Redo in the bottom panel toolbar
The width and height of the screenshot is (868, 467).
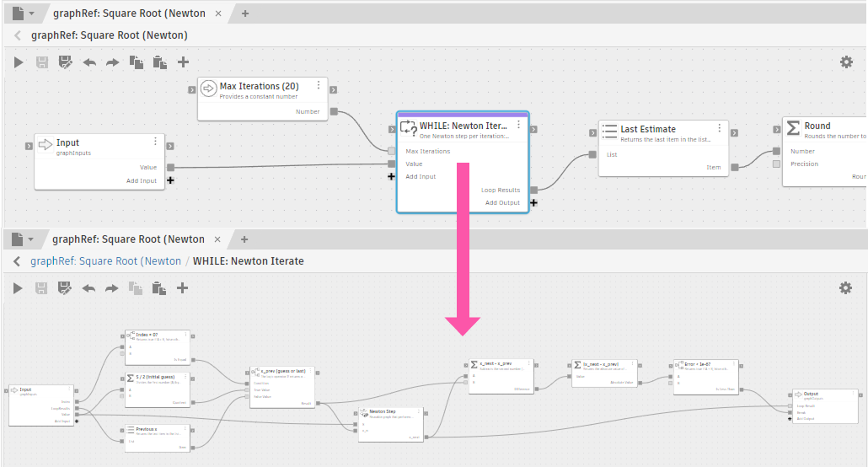coord(111,288)
